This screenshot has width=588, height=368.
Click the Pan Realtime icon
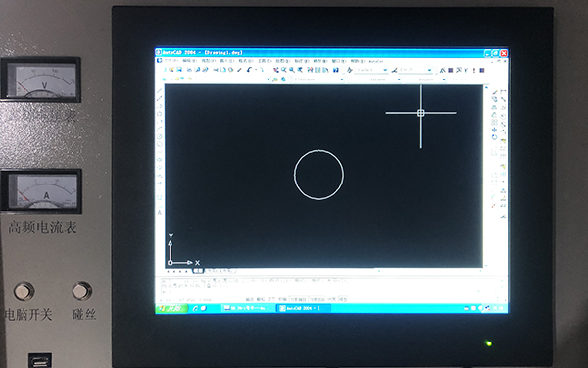276,70
